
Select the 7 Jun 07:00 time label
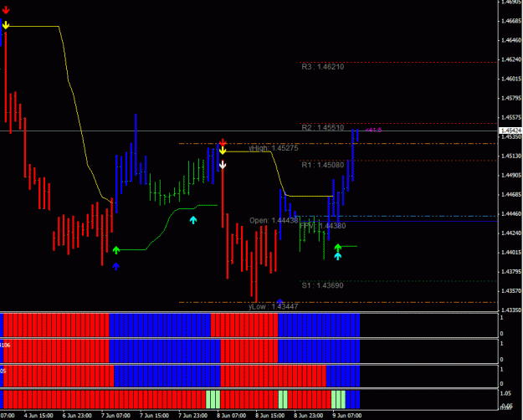point(115,416)
